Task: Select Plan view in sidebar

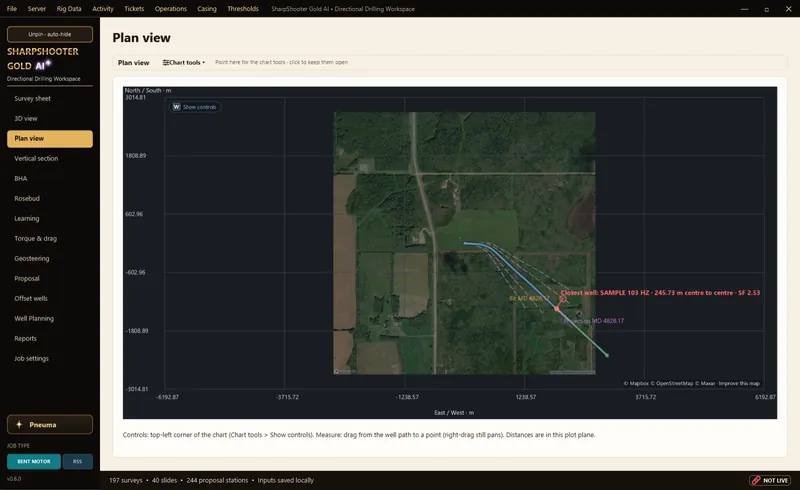Action: click(x=50, y=138)
